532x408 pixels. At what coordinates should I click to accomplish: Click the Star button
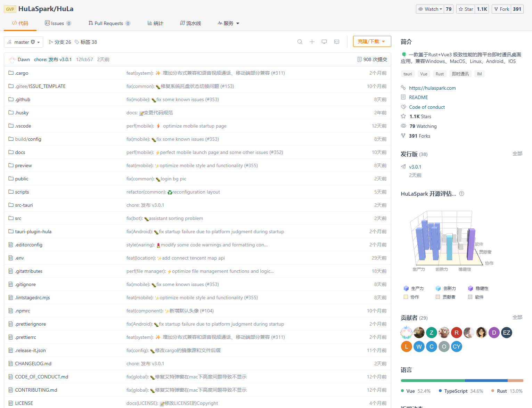point(466,9)
